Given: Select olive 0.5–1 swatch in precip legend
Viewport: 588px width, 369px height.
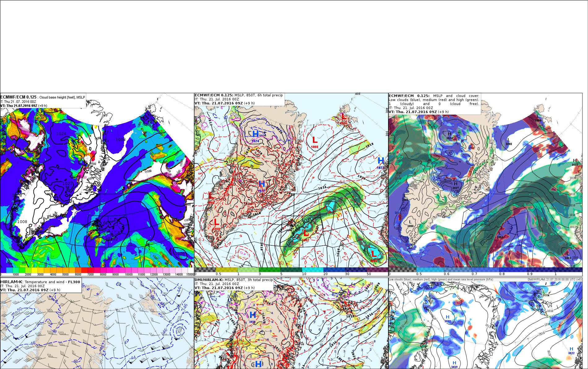Looking at the screenshot, I should (x=226, y=270).
